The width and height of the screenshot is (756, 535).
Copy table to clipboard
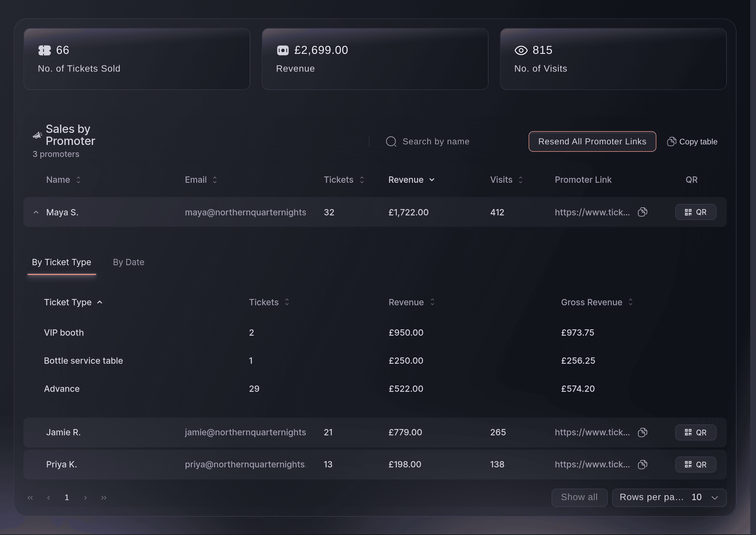point(692,142)
